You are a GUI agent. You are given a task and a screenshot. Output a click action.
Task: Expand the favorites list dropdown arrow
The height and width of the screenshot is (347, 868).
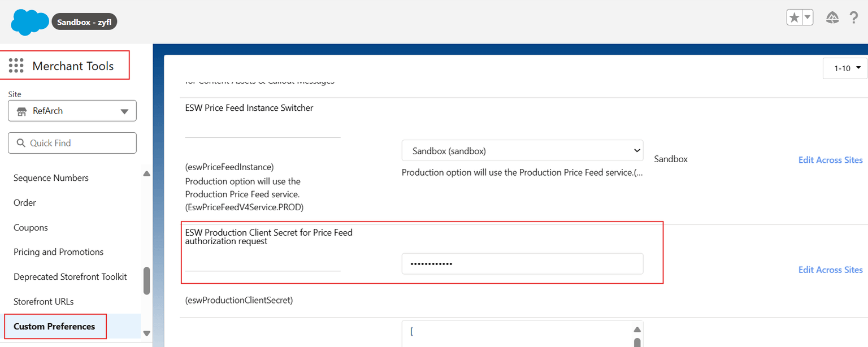pos(808,18)
